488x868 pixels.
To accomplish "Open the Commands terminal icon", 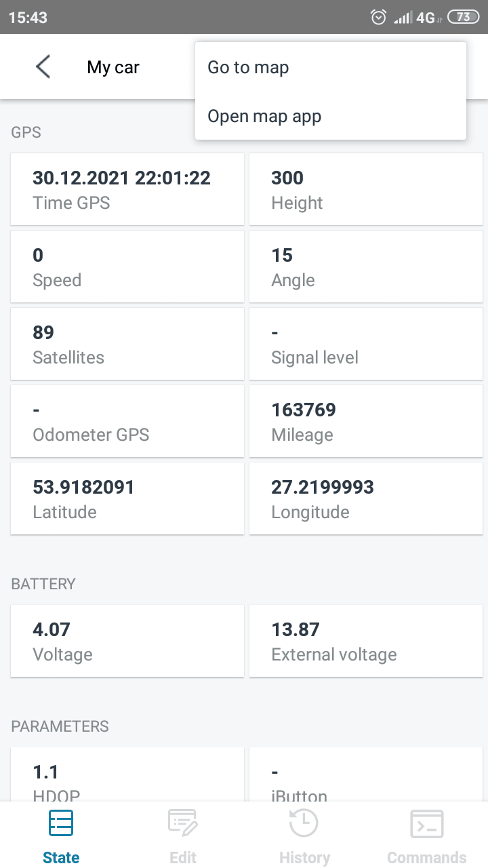I will [427, 824].
